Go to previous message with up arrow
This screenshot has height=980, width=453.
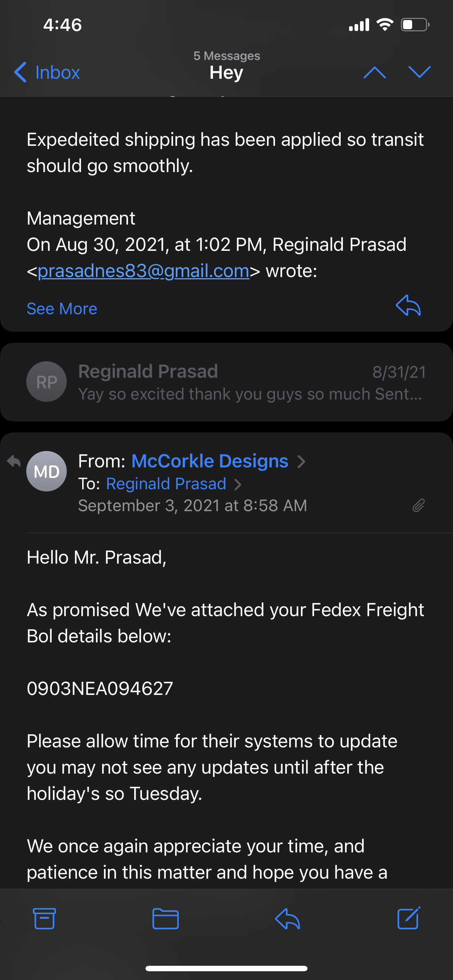(x=375, y=72)
